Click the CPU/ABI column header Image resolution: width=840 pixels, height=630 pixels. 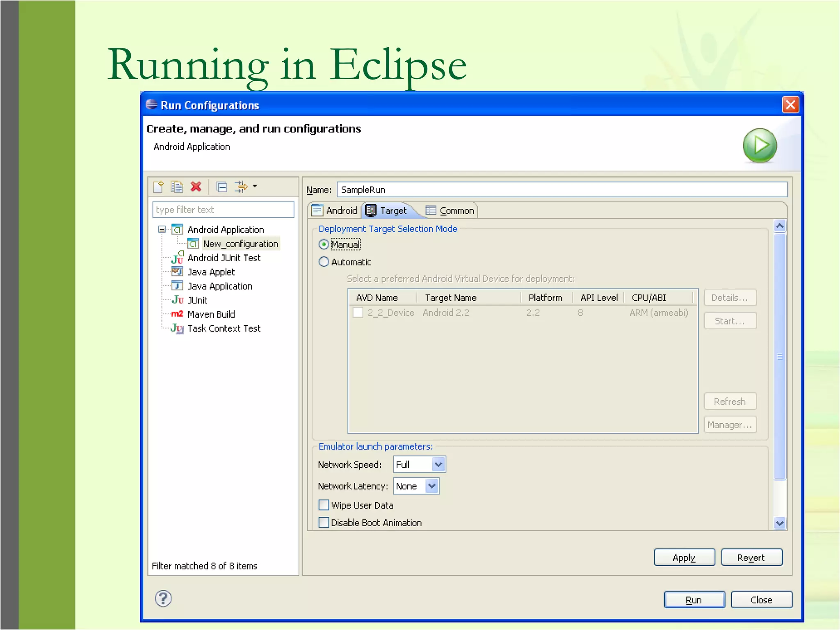point(659,298)
